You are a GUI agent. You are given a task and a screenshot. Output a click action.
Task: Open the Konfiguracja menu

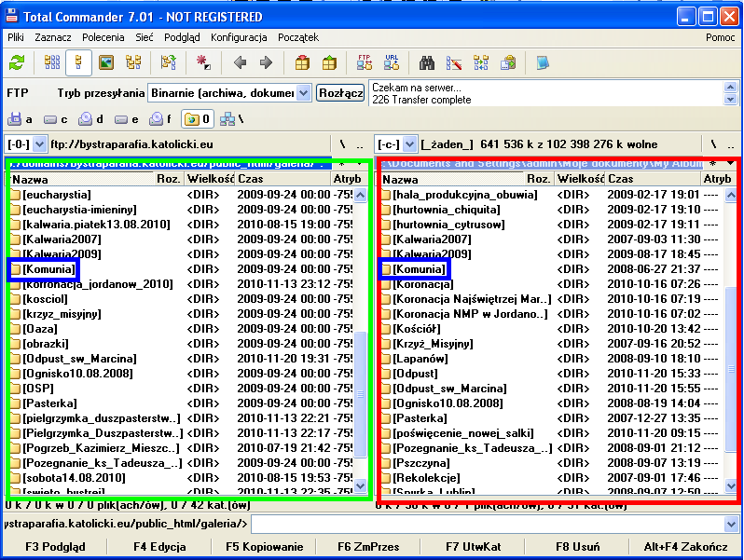pos(239,37)
